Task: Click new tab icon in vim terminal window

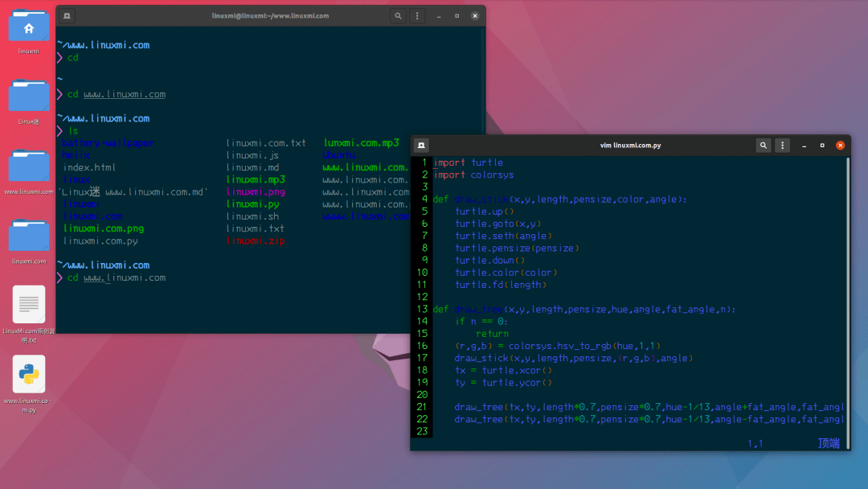Action: [421, 145]
